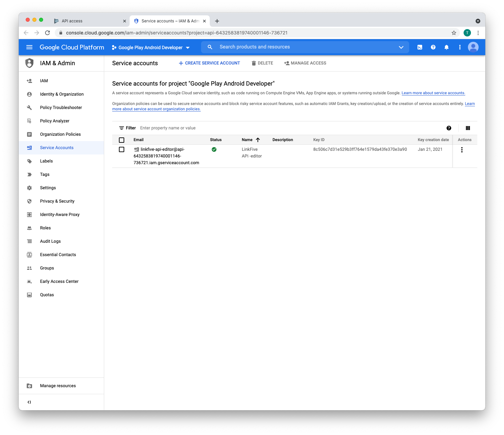Select all service accounts checkbox
The image size is (504, 435).
tap(122, 140)
